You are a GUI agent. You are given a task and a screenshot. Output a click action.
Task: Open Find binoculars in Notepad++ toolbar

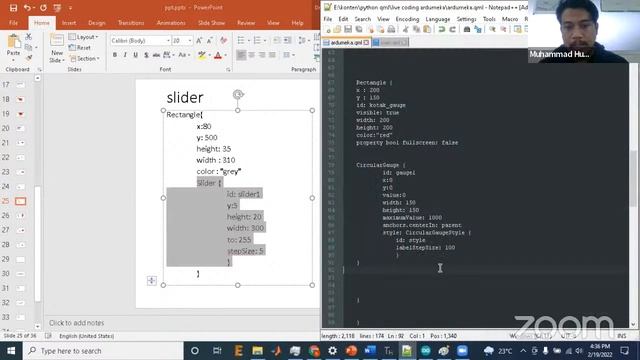(x=467, y=29)
